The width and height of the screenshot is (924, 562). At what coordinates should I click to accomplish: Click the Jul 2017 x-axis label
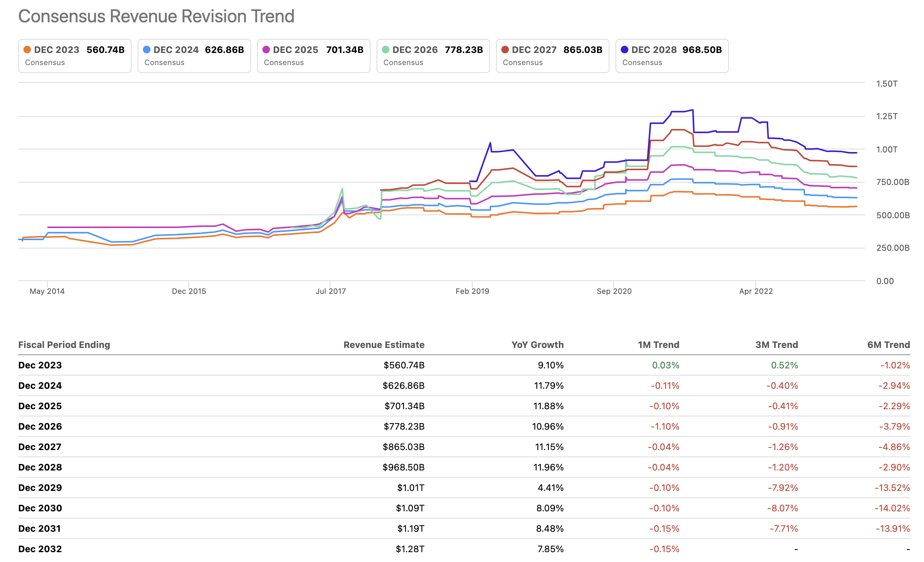(331, 291)
